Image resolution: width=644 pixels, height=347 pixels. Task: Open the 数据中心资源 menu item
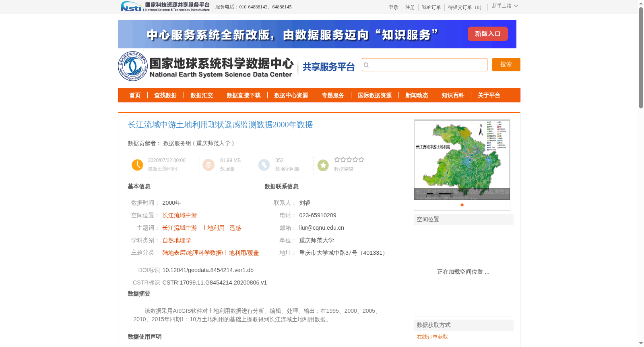(x=291, y=96)
